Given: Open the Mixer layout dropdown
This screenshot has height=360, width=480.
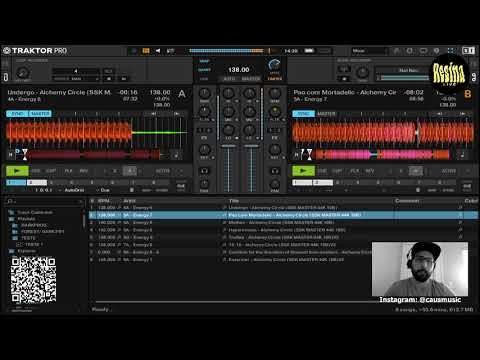Looking at the screenshot, I should click(x=370, y=51).
